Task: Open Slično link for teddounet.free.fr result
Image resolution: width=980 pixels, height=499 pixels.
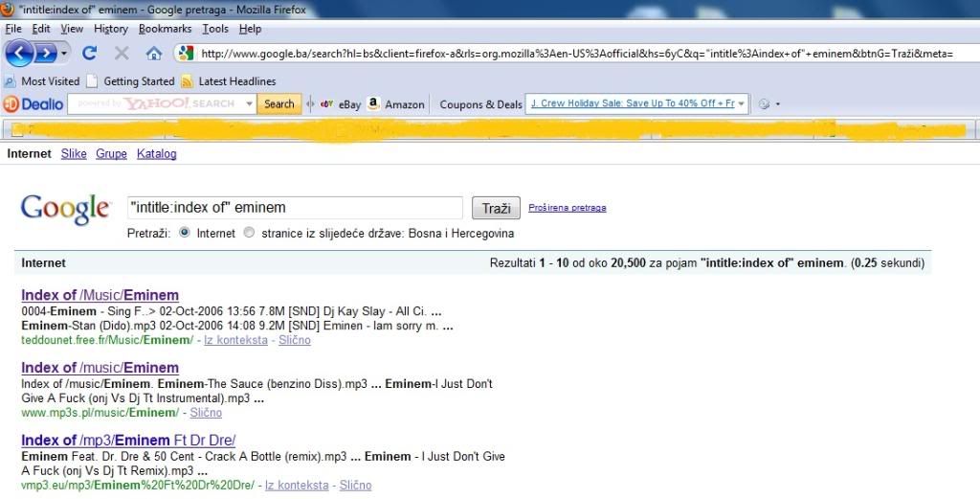Action: 295,340
